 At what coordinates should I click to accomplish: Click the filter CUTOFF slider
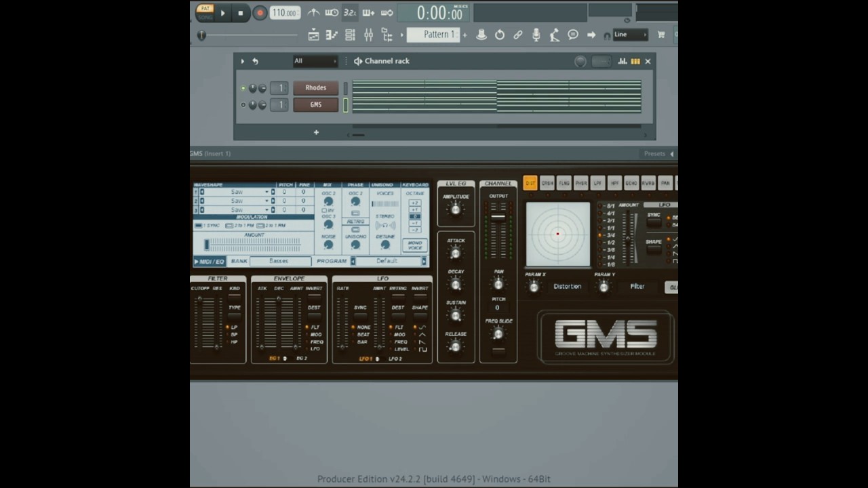click(x=199, y=323)
